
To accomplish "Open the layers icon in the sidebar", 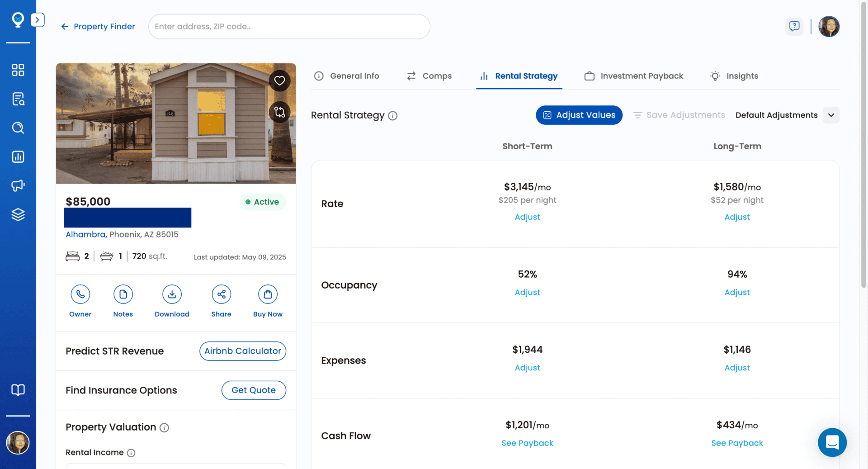I will click(x=18, y=215).
